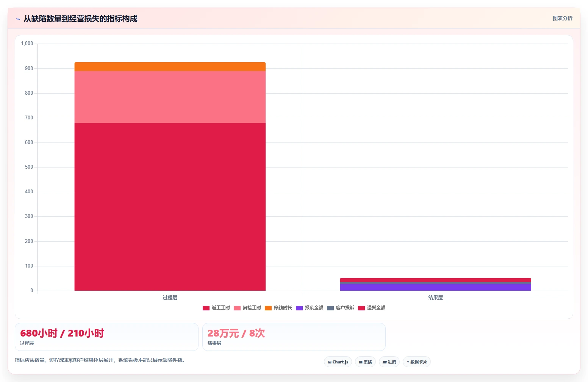
Task: Click the red 返工工时 bar segment
Action: pyautogui.click(x=170, y=207)
